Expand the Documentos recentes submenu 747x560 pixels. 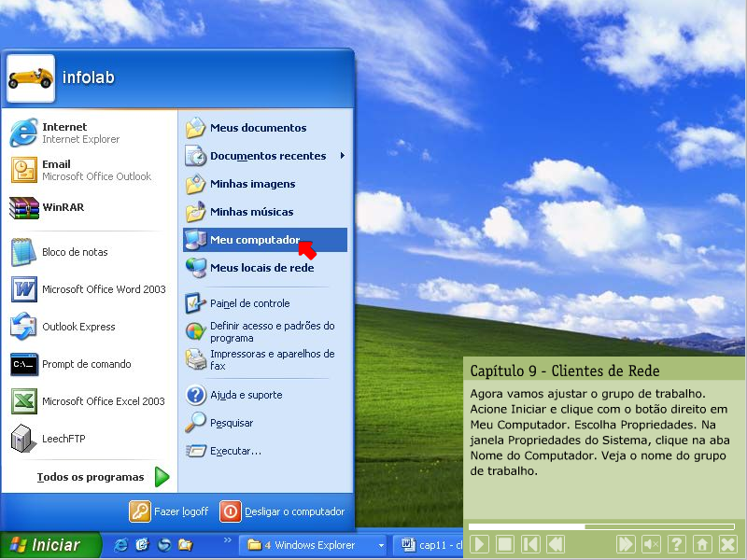click(266, 156)
